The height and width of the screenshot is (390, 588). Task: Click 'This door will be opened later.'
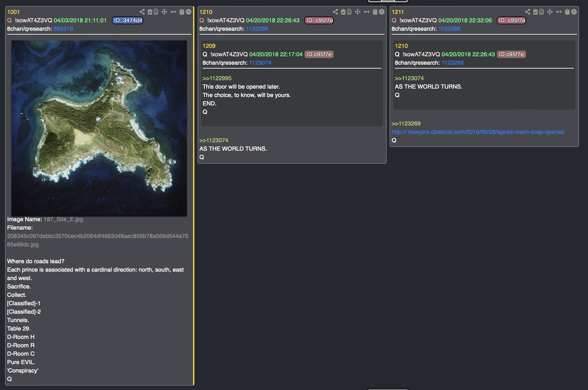(x=241, y=87)
